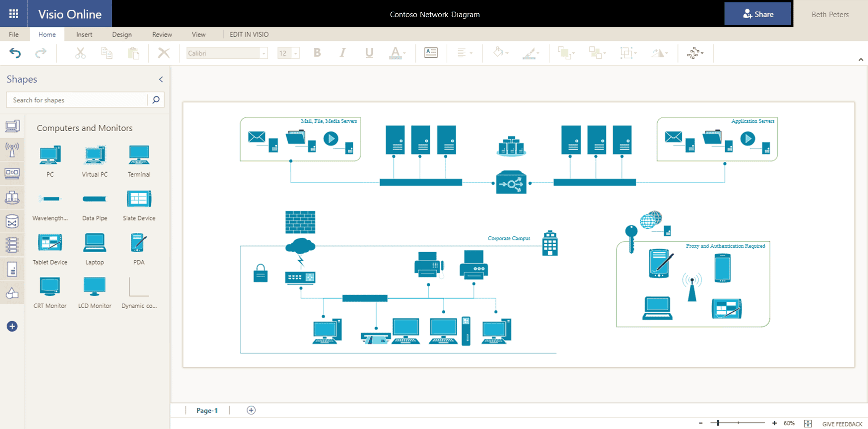Toggle Underline formatting

pyautogui.click(x=369, y=53)
